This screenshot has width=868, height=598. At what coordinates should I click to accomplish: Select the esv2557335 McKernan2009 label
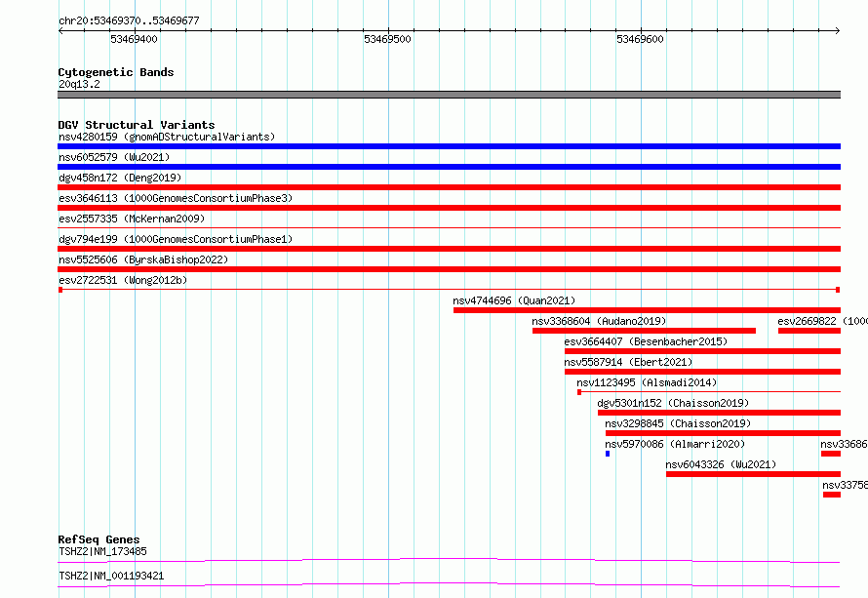pyautogui.click(x=132, y=219)
